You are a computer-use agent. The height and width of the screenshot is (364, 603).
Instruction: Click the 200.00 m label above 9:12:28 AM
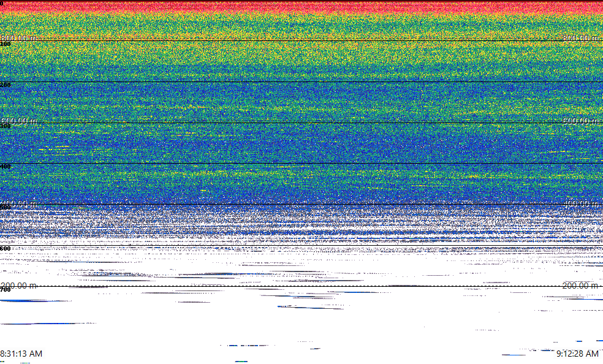(580, 286)
